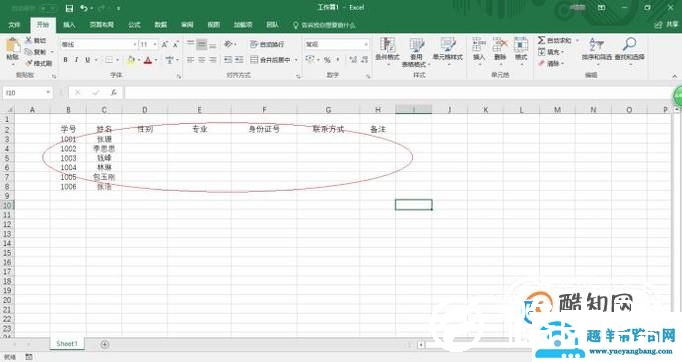Viewport: 682px width, 362px height.
Task: Toggle top vertical alignment
Action: (190, 44)
